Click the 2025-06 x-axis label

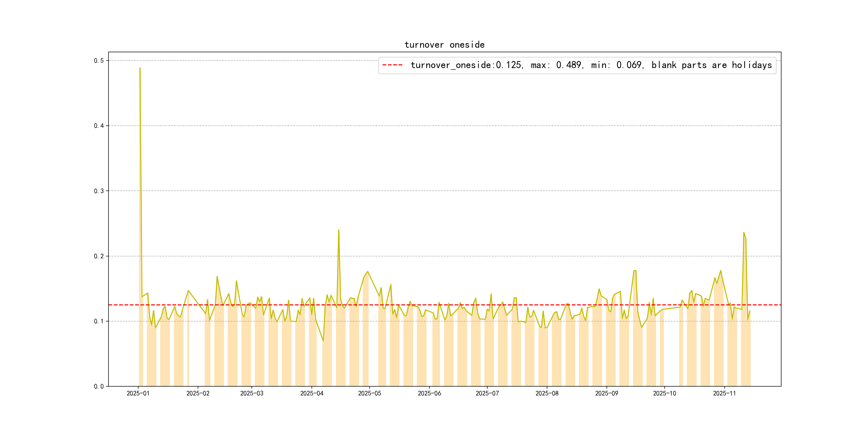click(429, 393)
